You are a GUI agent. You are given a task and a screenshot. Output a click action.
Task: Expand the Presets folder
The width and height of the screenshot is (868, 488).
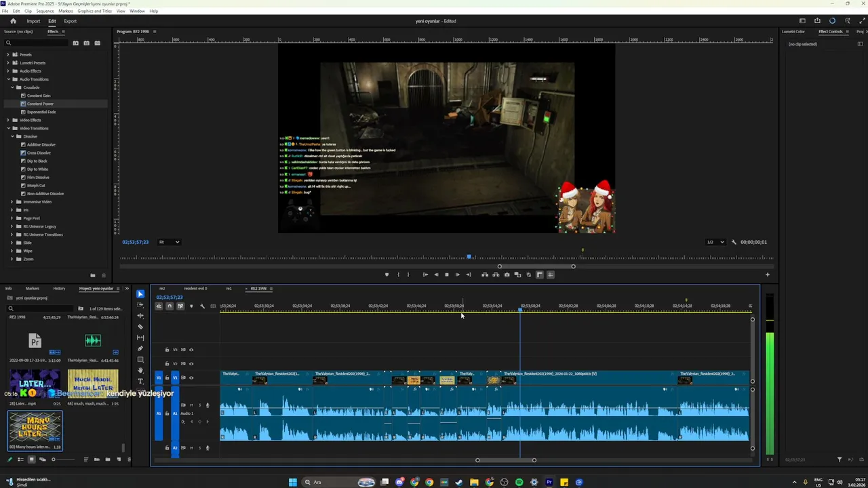(7, 54)
